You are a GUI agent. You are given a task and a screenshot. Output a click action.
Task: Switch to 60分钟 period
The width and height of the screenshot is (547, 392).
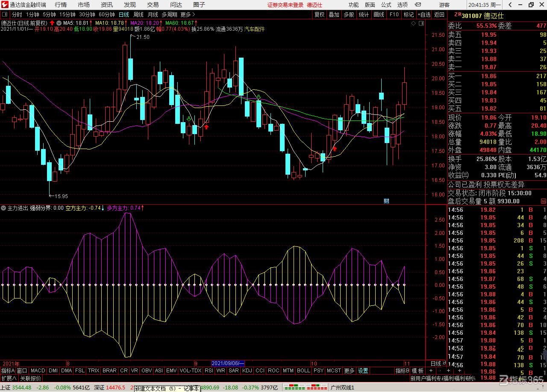point(106,15)
